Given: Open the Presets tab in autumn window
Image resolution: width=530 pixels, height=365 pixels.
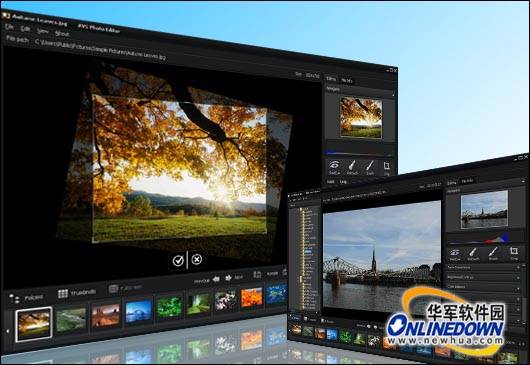Looking at the screenshot, I should click(x=347, y=81).
